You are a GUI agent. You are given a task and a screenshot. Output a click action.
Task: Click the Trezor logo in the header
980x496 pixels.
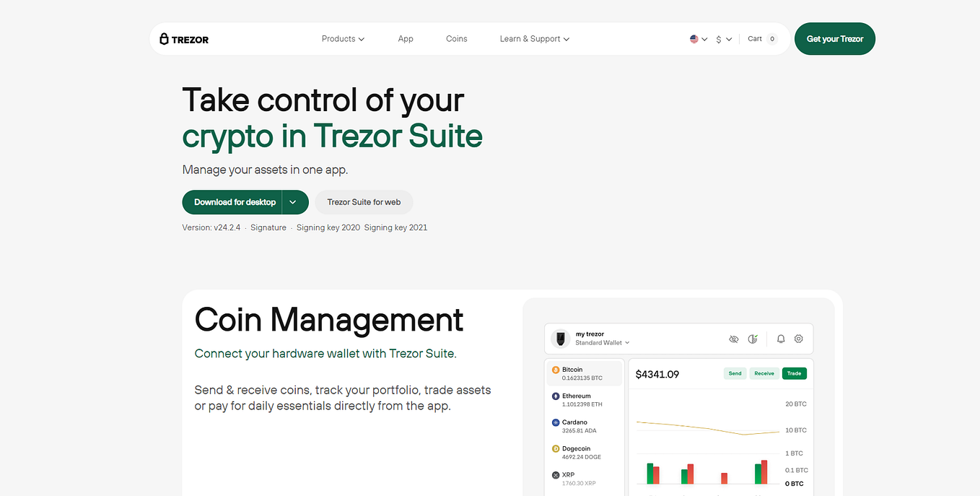[x=183, y=38]
